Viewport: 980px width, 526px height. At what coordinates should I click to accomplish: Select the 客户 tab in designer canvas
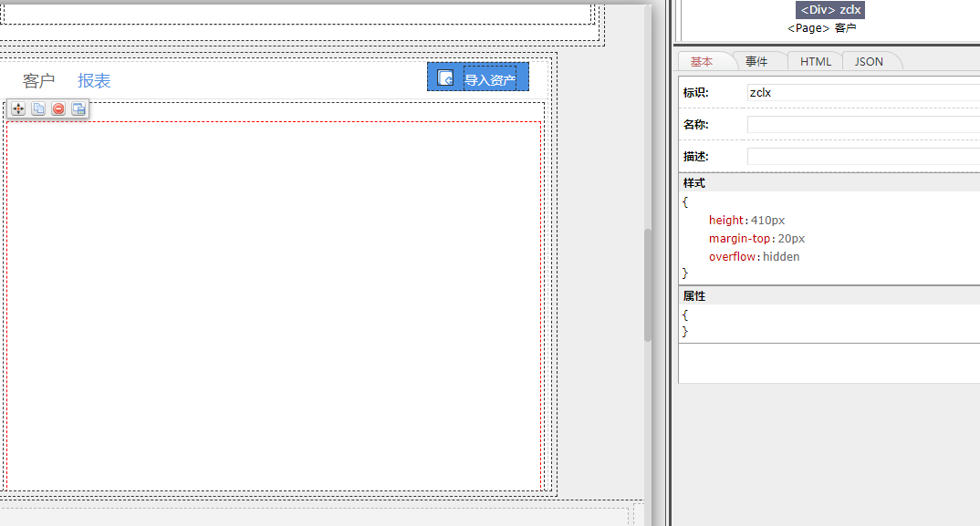coord(38,80)
